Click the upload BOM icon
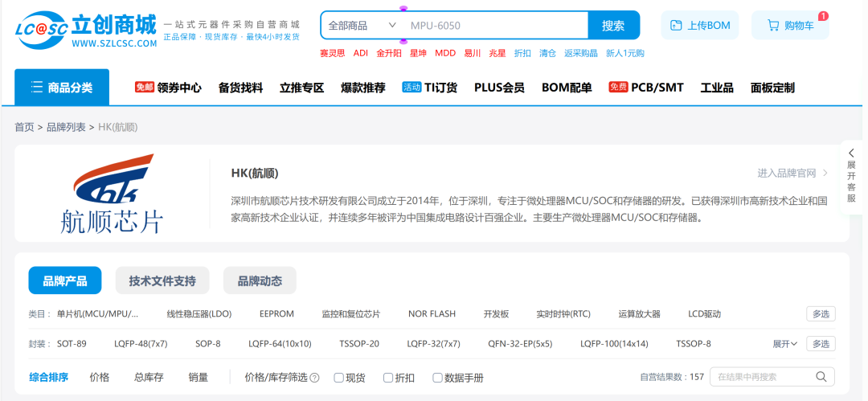868x401 pixels. [x=676, y=25]
